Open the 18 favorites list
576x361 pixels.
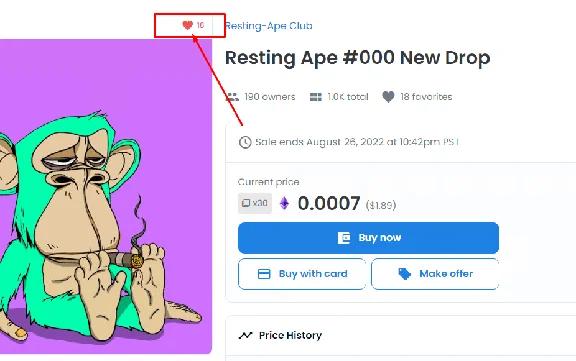click(x=426, y=97)
